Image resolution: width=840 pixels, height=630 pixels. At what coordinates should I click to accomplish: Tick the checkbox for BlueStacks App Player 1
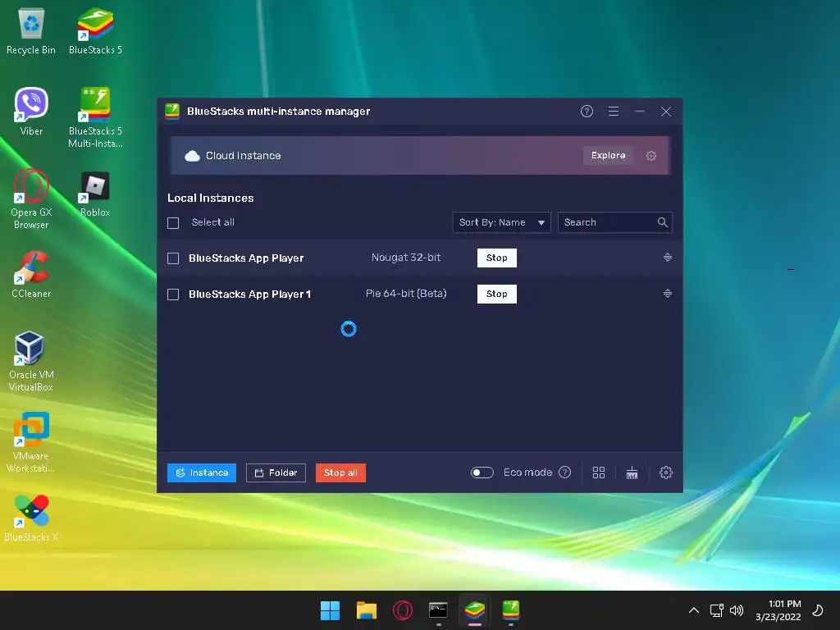click(x=173, y=294)
